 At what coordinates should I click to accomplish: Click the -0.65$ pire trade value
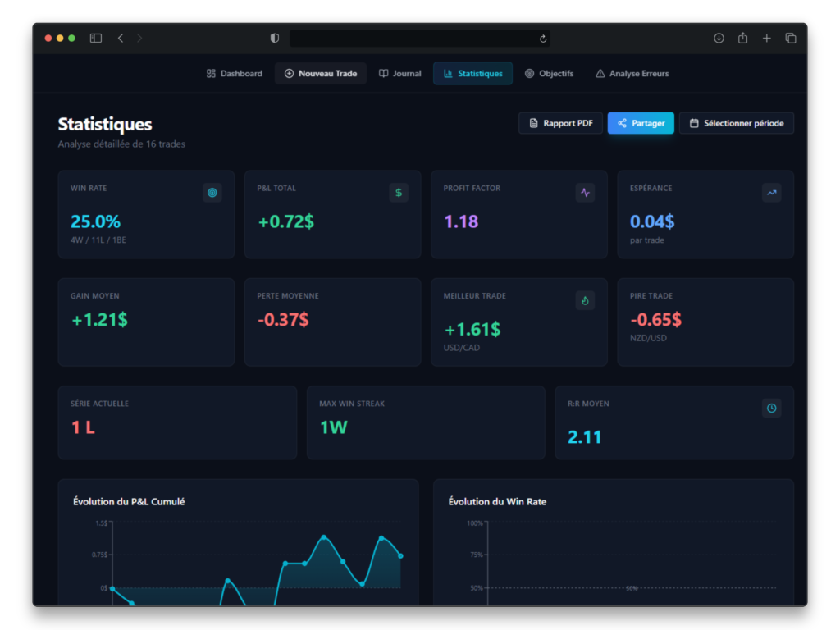655,320
